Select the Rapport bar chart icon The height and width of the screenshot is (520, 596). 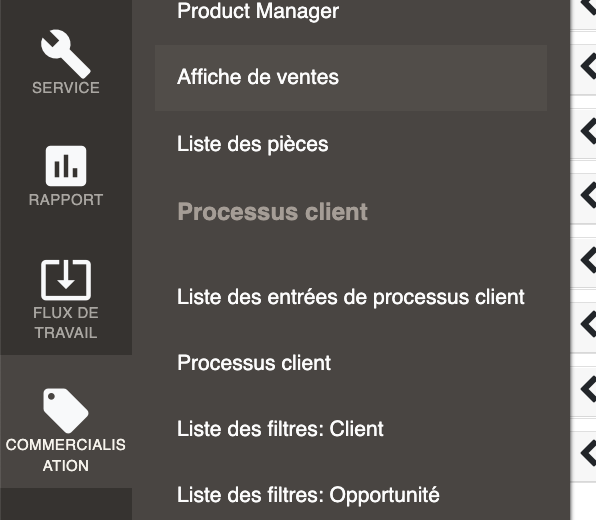pos(66,166)
